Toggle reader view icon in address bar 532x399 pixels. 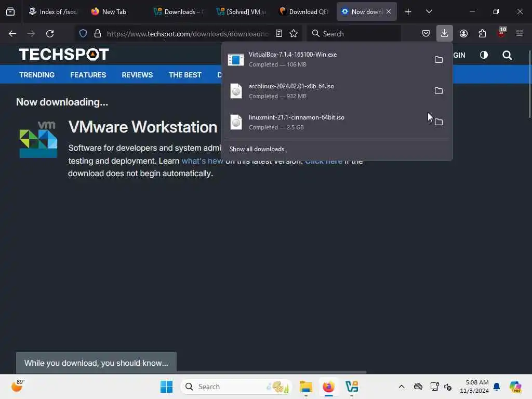(279, 34)
